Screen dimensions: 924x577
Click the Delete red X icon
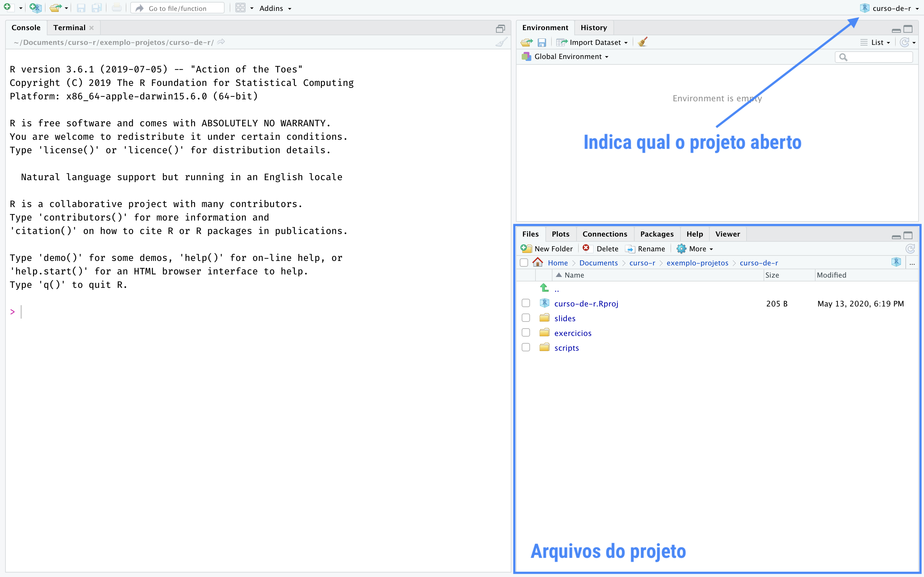[x=586, y=248]
